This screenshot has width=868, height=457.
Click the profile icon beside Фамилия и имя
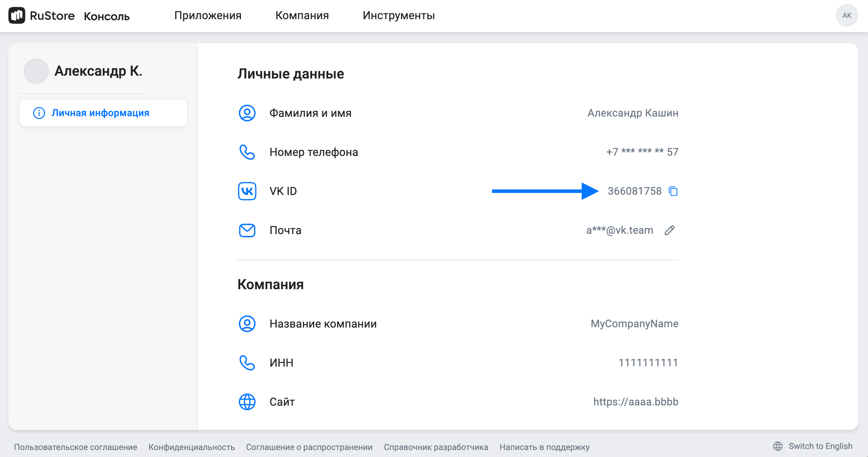[x=247, y=113]
